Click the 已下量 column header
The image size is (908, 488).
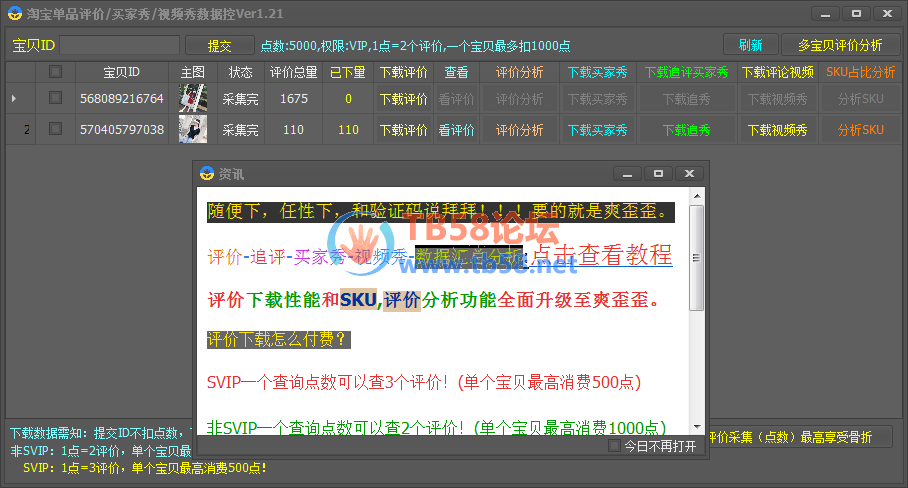point(348,72)
